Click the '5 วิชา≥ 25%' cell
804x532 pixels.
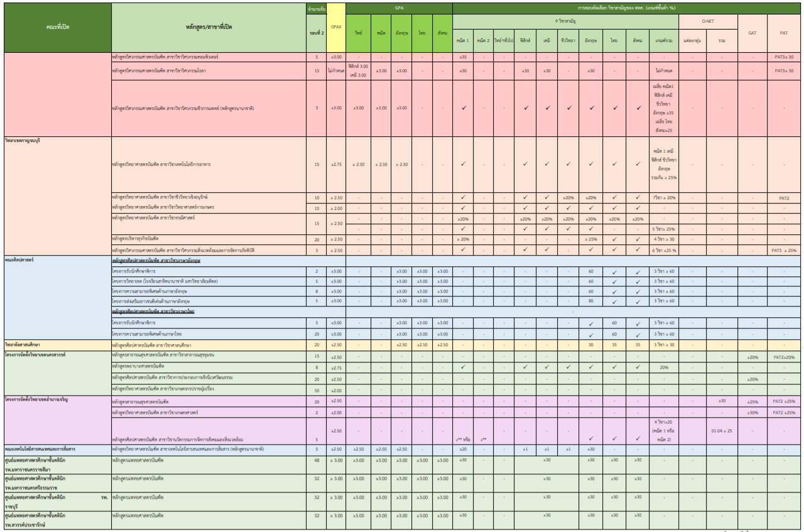point(663,229)
